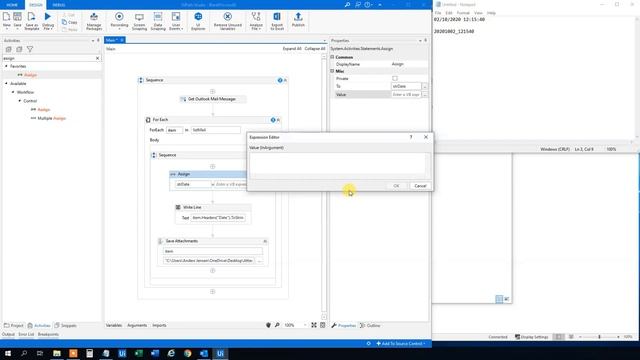Collapse the Save Attachments activity
Viewport: 640px width, 360px height.
(265, 241)
